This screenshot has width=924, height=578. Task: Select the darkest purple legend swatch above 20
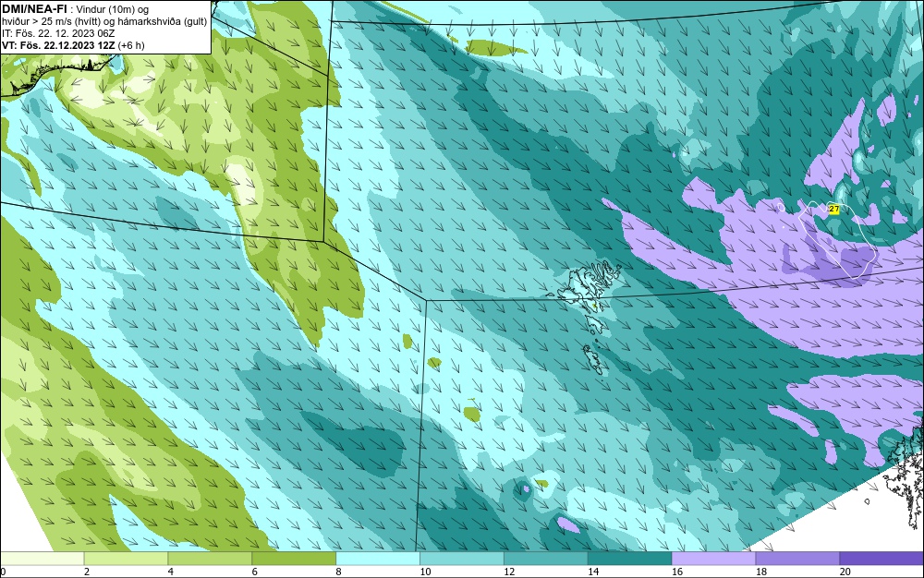(x=881, y=558)
